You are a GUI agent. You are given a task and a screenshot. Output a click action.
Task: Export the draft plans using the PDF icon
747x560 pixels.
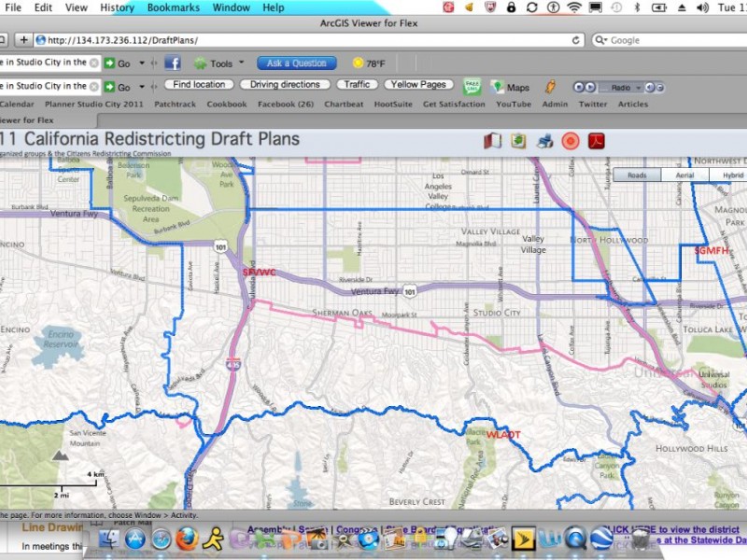pos(595,141)
